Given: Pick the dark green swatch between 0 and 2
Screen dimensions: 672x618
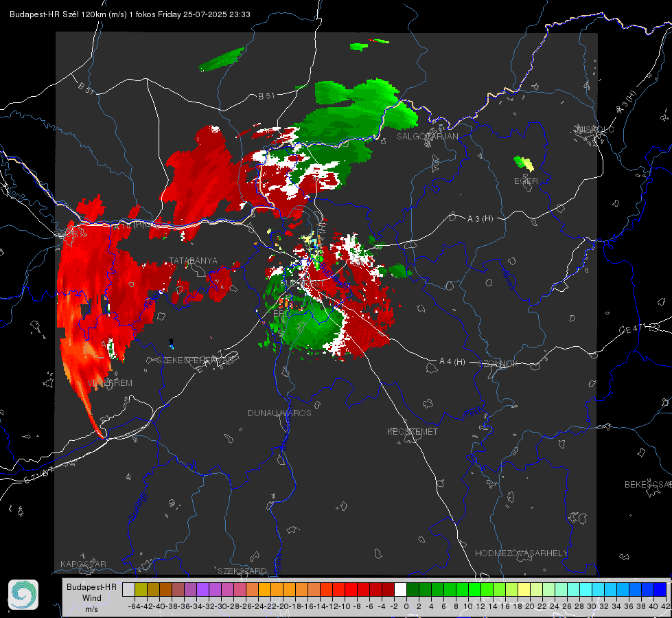Looking at the screenshot, I should [413, 589].
